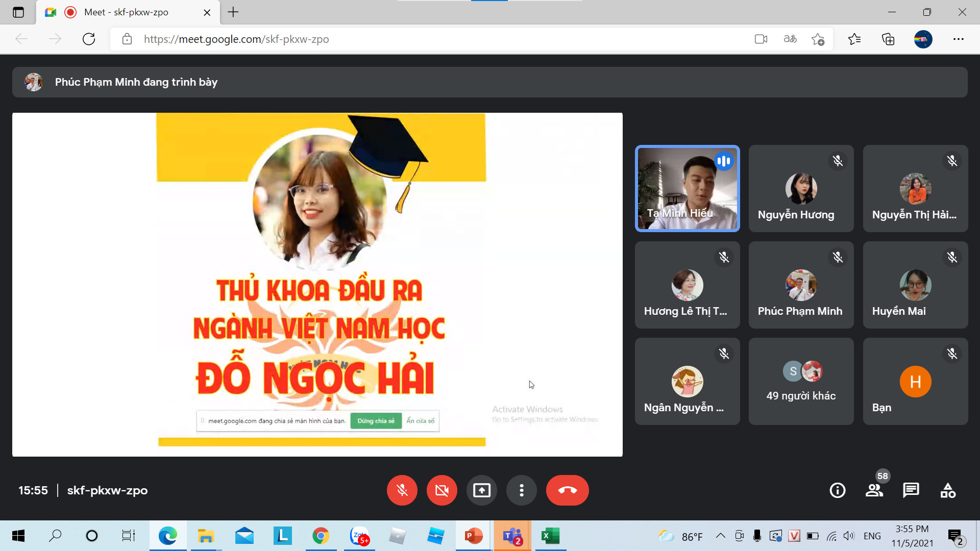
Task: Open more options three-dot menu
Action: pyautogui.click(x=521, y=490)
